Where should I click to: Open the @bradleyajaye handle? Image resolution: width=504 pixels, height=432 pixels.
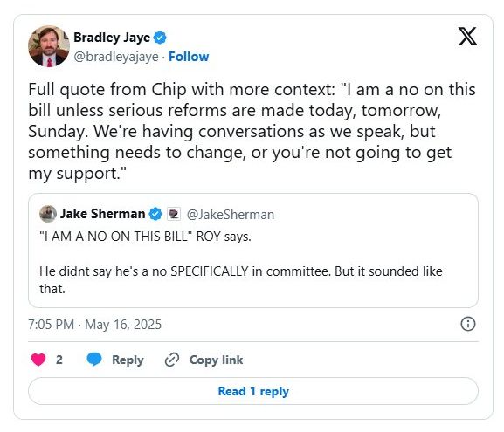point(116,57)
